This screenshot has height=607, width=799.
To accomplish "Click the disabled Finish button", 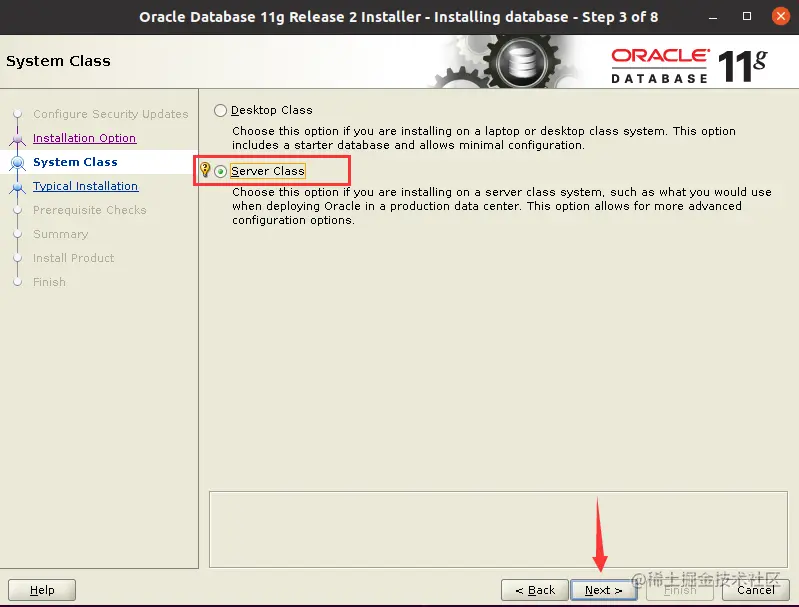I will [680, 590].
